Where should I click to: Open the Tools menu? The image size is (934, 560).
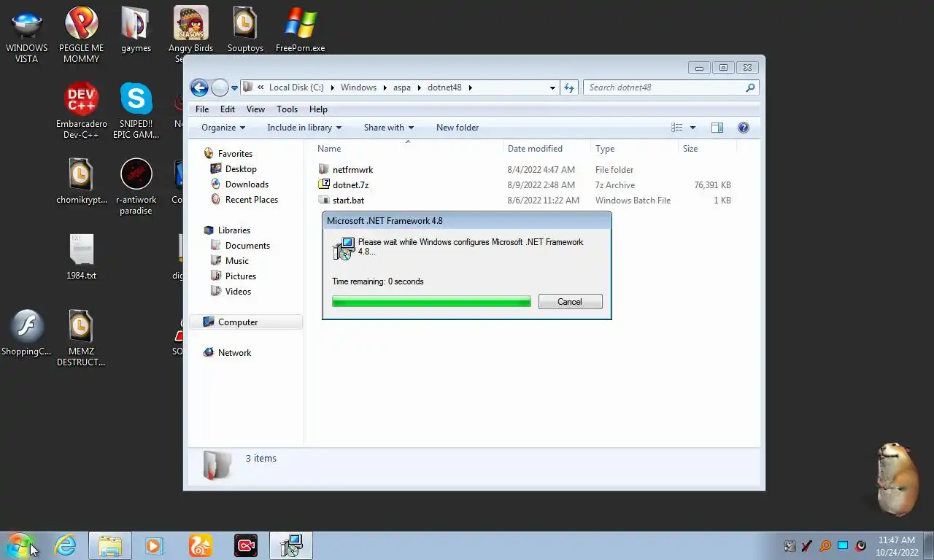point(287,109)
